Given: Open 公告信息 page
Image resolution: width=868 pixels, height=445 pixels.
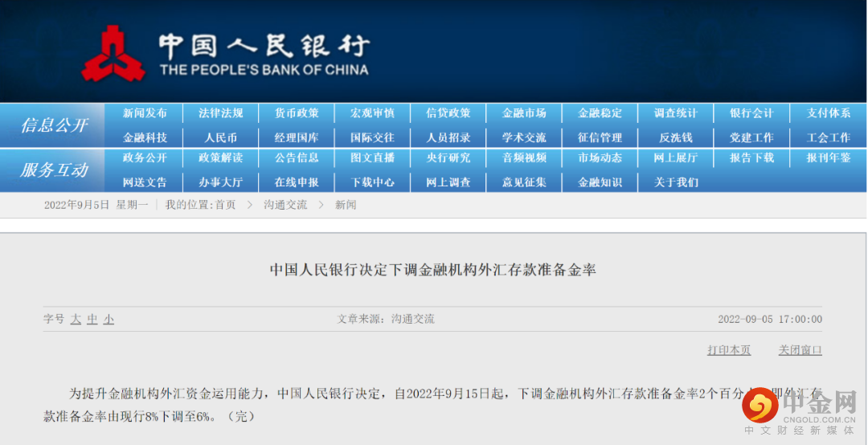Looking at the screenshot, I should click(297, 157).
